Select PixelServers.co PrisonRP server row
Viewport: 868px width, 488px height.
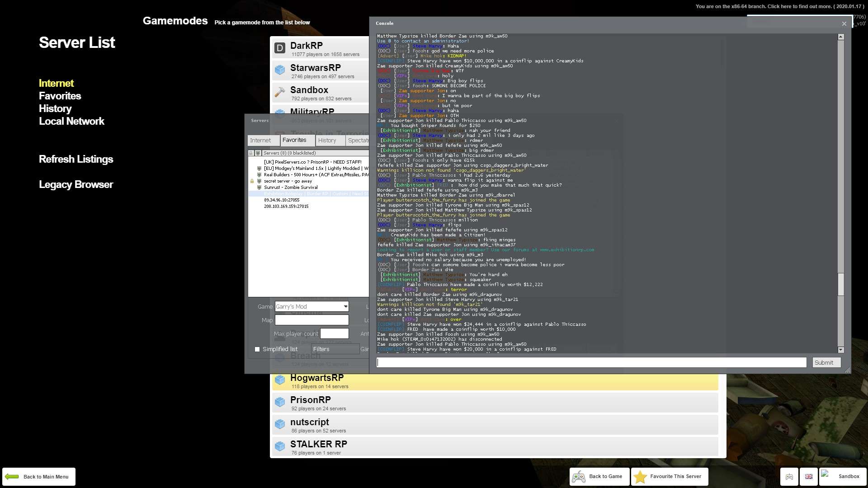pos(309,162)
